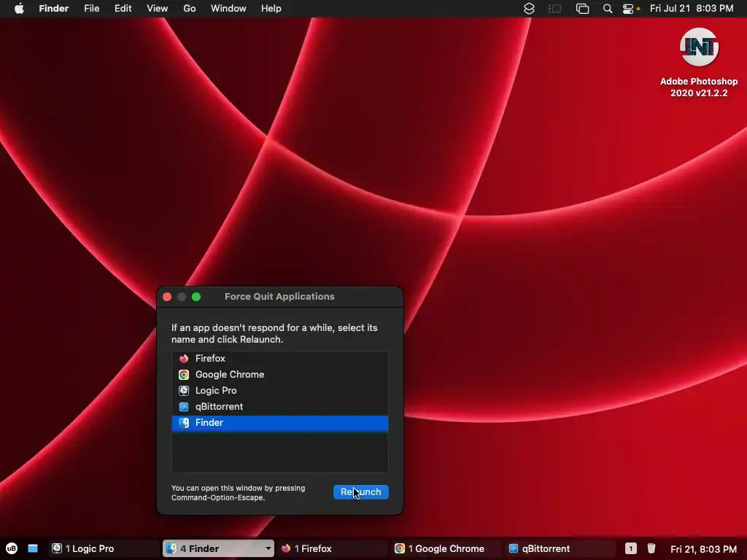Open Control Center from menu bar
Screen dimensions: 747x560
628,9
